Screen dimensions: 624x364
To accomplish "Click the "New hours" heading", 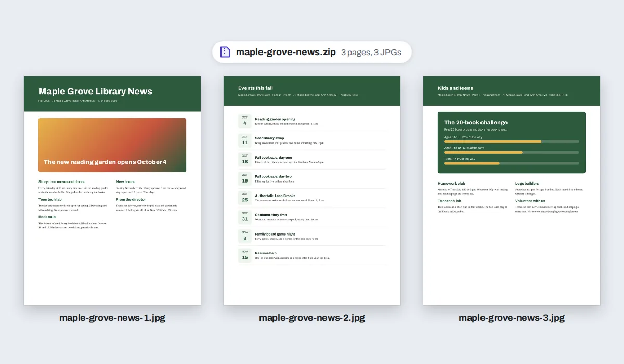I will pos(125,182).
